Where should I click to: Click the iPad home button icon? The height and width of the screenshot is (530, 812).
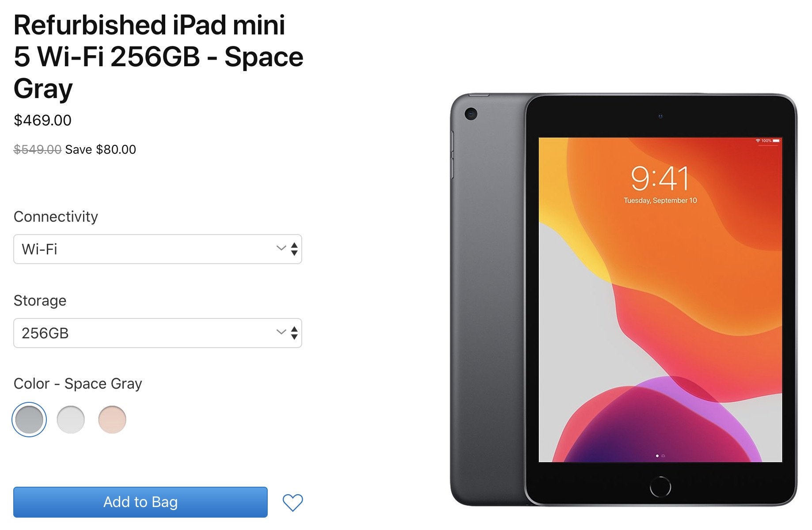[660, 487]
